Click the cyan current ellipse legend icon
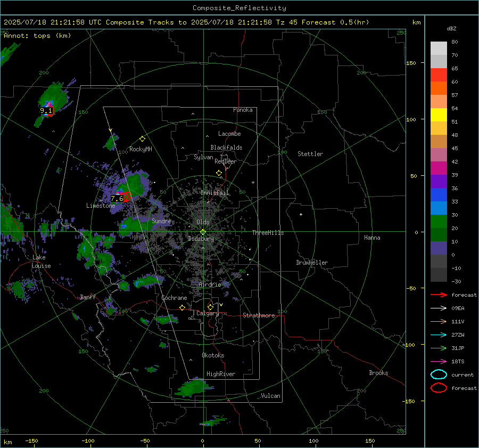The height and width of the screenshot is (448, 479). tap(439, 374)
